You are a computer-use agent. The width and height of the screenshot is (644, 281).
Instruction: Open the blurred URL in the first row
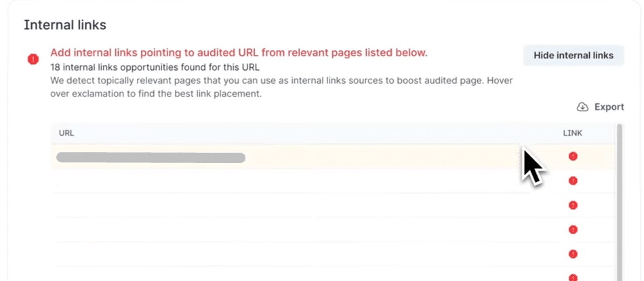[150, 157]
